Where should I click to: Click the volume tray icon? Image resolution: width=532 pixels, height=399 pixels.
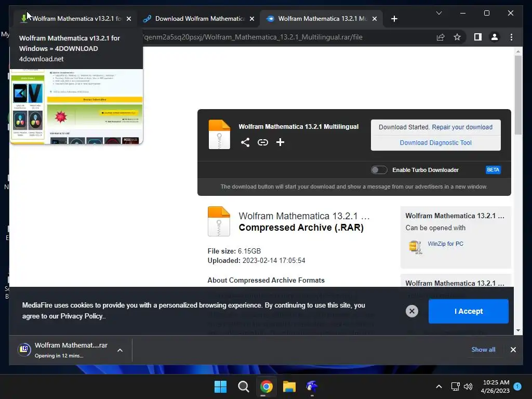coord(468,387)
